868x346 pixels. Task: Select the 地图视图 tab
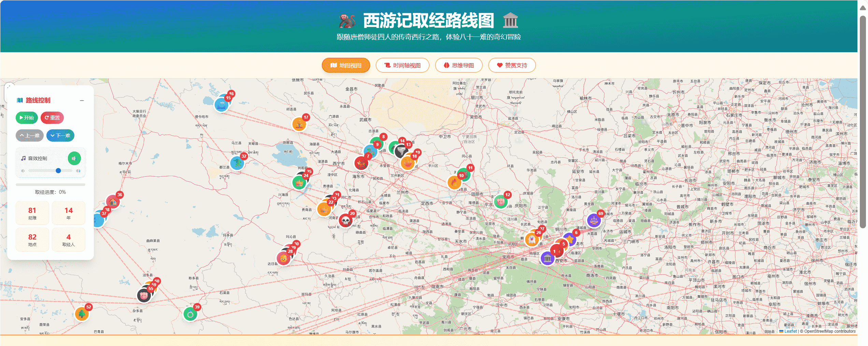pos(346,65)
